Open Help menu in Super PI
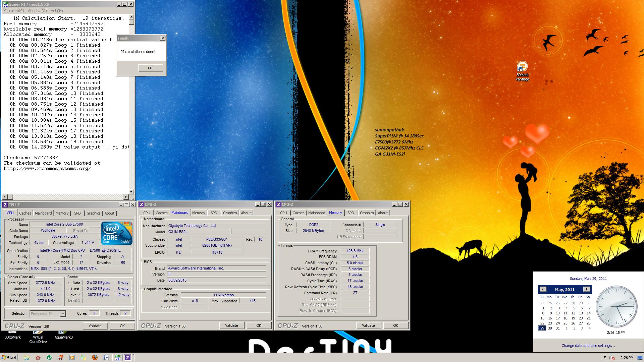The image size is (644, 362). coord(57,11)
